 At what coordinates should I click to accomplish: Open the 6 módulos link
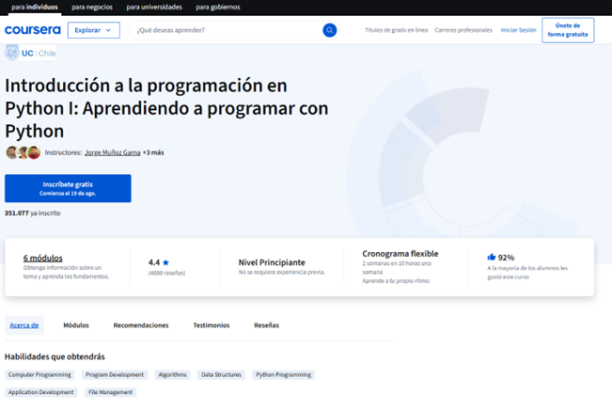tap(42, 257)
